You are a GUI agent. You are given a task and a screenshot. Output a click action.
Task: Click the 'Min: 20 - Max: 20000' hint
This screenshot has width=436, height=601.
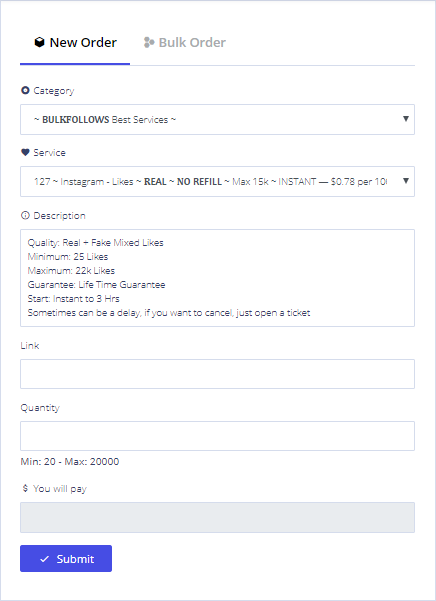[x=70, y=461]
